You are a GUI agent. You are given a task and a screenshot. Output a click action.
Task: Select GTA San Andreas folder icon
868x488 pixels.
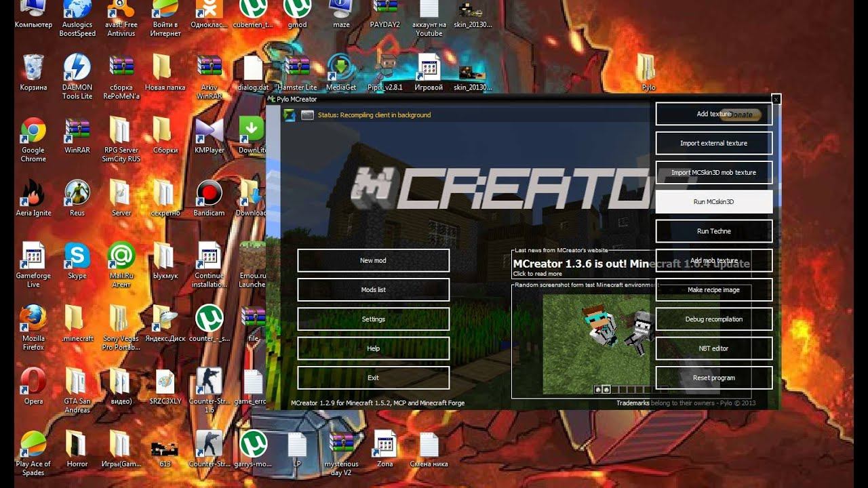pos(77,390)
